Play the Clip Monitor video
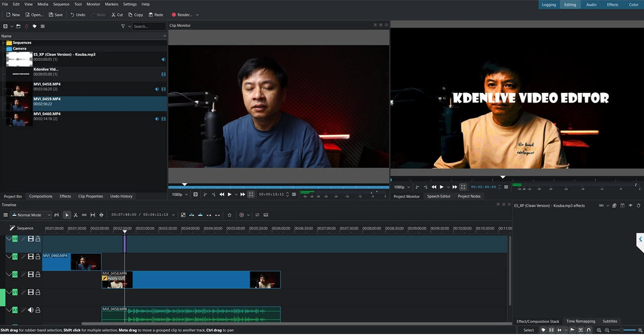Screen dimensions: 644x336 pos(230,195)
